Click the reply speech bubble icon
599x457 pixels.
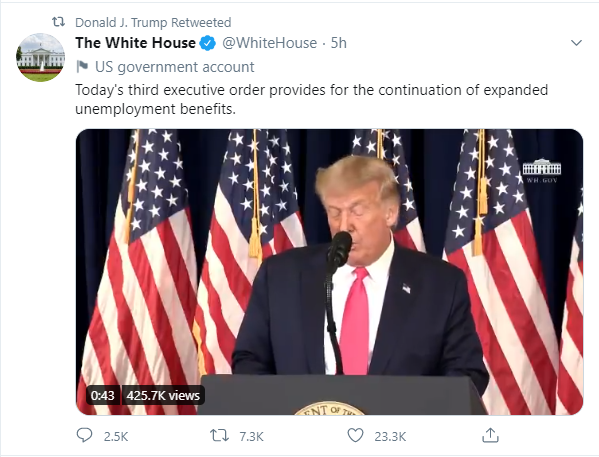84,435
